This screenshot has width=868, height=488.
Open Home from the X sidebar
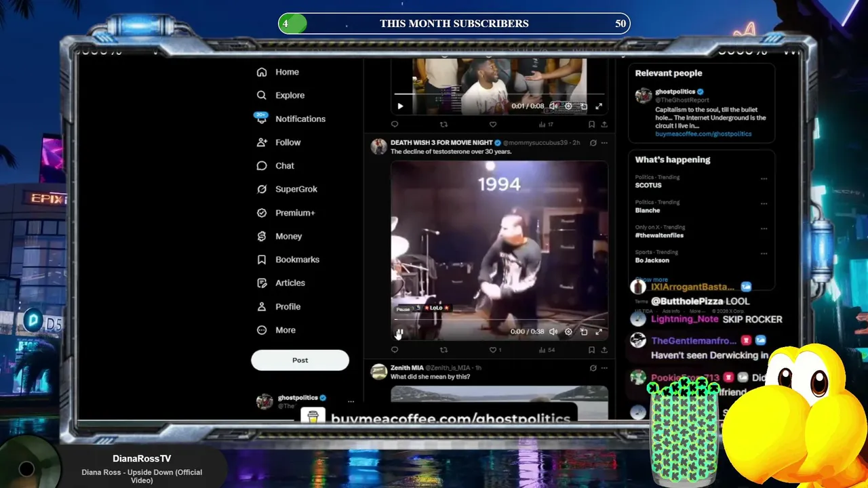pyautogui.click(x=278, y=72)
